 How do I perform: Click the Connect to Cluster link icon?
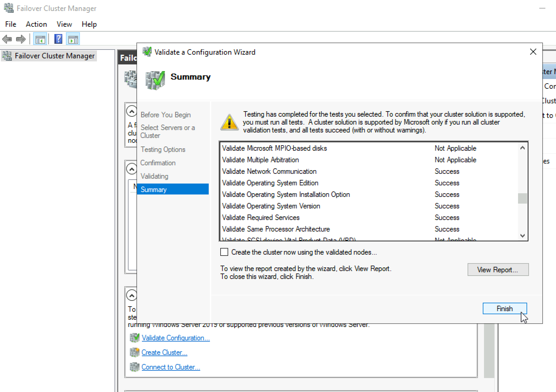point(134,367)
